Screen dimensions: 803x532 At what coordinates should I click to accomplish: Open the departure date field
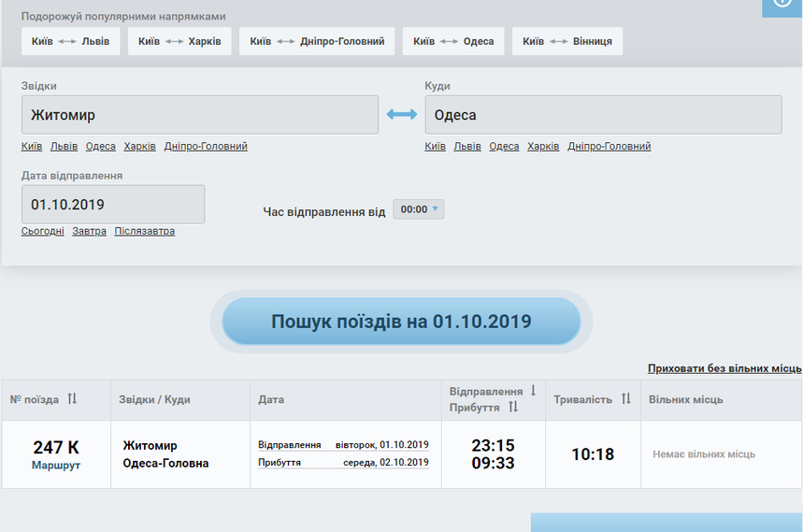[112, 204]
